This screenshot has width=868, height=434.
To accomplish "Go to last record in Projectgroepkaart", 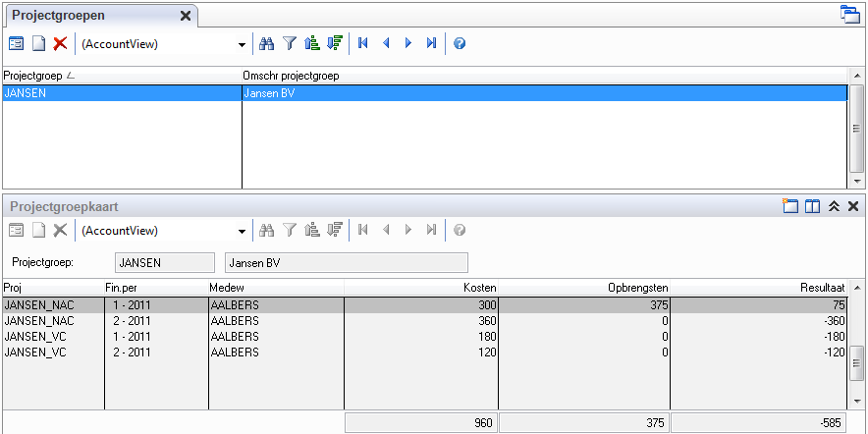I will click(432, 231).
